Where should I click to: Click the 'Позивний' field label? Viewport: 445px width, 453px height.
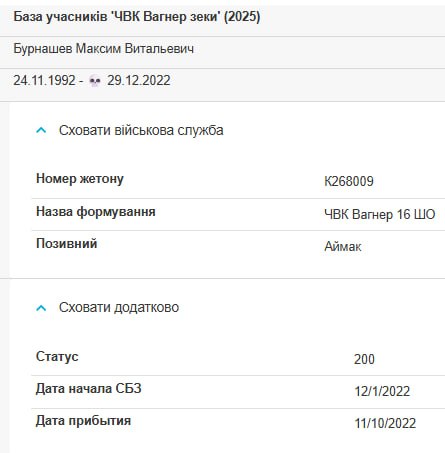tap(67, 243)
